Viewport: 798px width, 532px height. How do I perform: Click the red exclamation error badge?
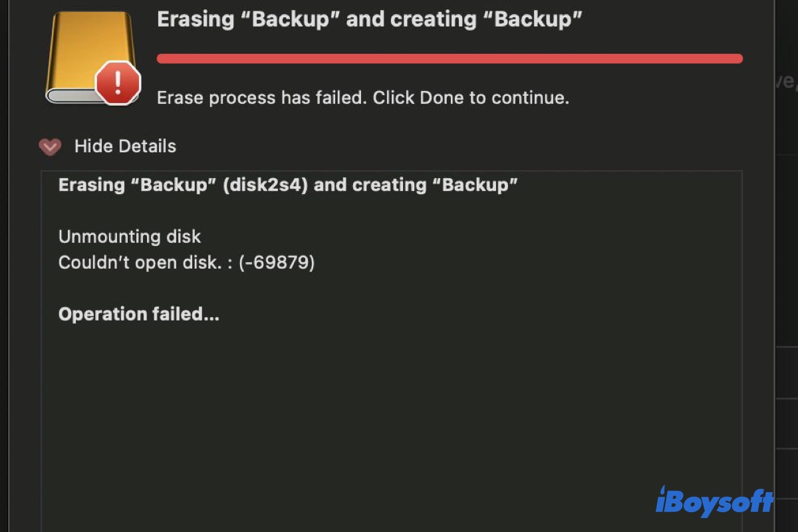pos(118,83)
